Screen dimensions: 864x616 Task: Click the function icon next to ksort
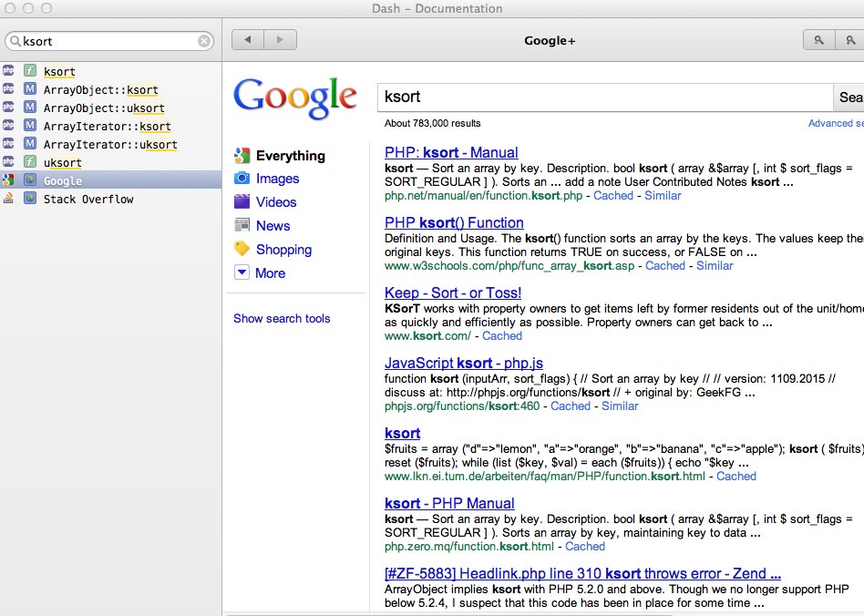coord(30,70)
